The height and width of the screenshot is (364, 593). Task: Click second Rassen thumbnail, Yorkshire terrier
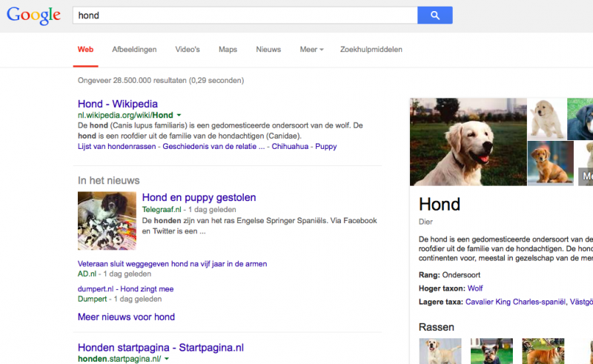click(x=491, y=351)
